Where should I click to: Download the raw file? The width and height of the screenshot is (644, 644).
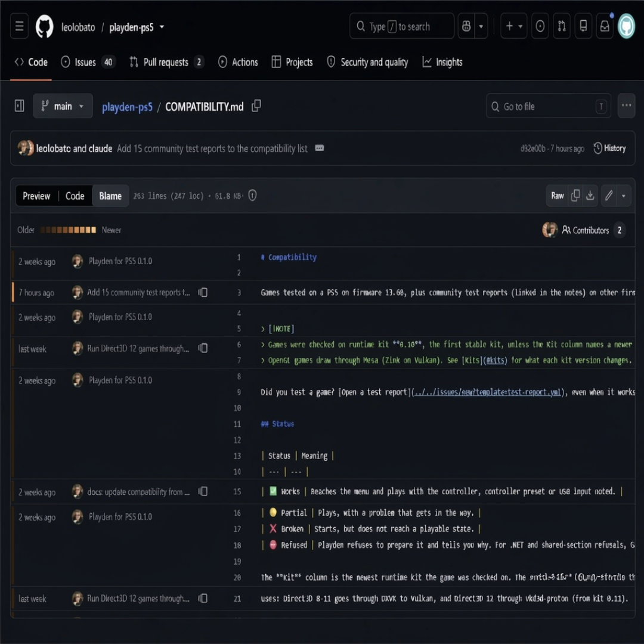[590, 196]
